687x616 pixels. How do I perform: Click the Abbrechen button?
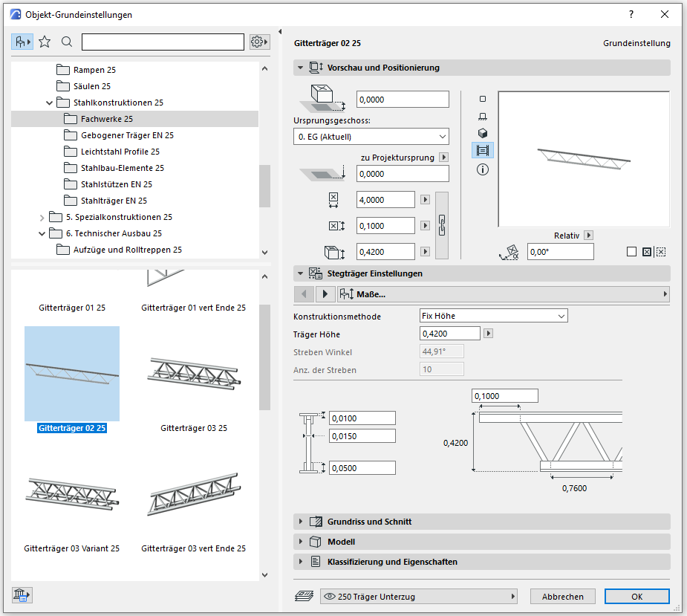(562, 597)
